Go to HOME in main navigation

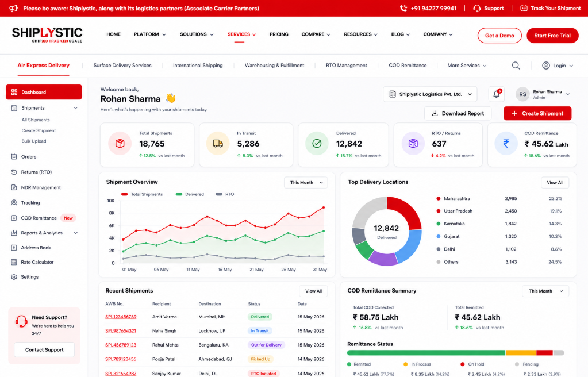click(114, 34)
